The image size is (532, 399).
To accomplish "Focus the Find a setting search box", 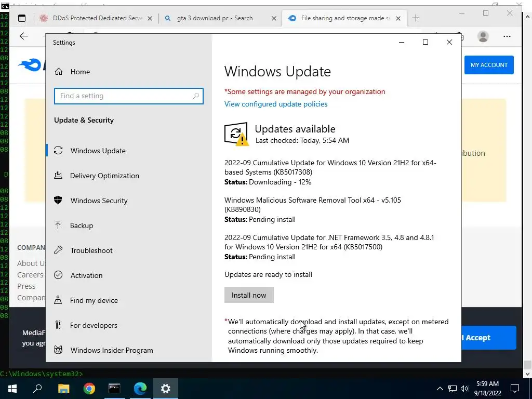I will [129, 96].
